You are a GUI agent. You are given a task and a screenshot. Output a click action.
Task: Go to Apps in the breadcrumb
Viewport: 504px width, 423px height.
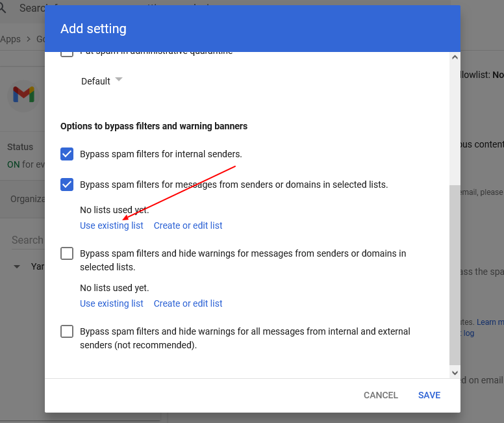[10, 39]
